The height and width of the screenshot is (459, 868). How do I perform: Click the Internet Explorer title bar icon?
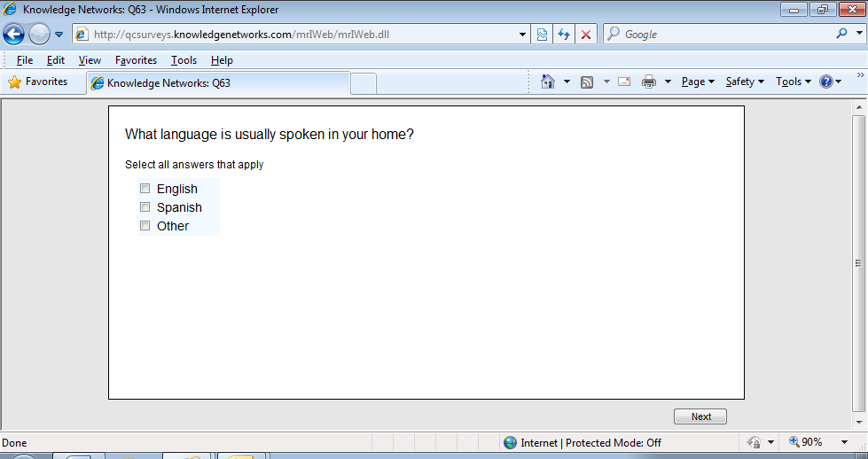point(10,9)
